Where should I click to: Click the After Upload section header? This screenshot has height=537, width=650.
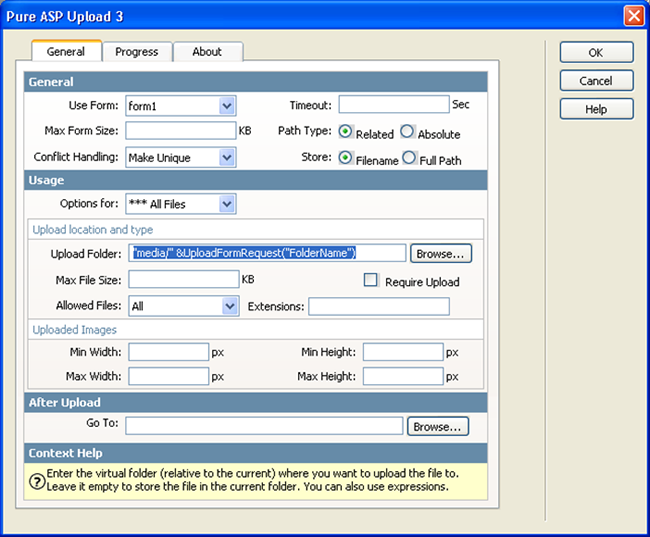point(255,402)
